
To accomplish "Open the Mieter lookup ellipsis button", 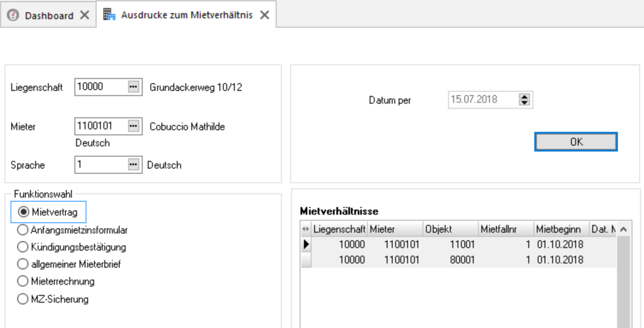I will pyautogui.click(x=133, y=126).
